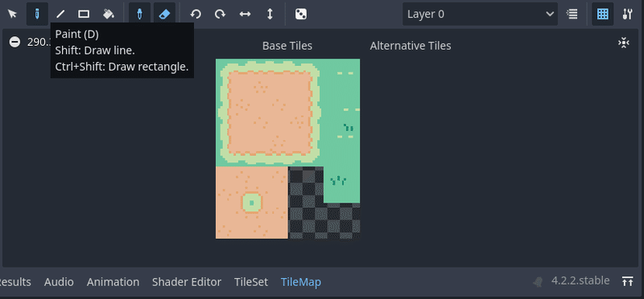The width and height of the screenshot is (644, 299).
Task: Toggle the Eraser tool
Action: 164,14
